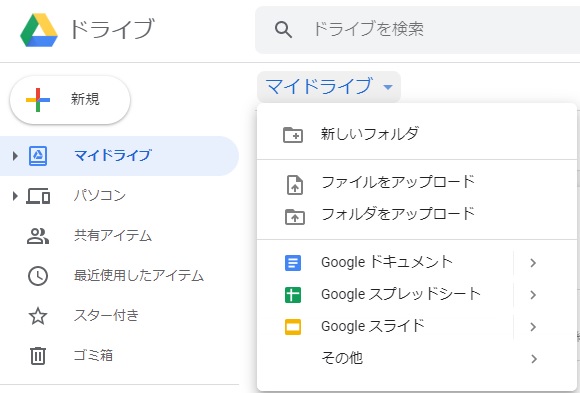Select 新しいフォルダ menu entry
This screenshot has width=580, height=393.
(417, 134)
